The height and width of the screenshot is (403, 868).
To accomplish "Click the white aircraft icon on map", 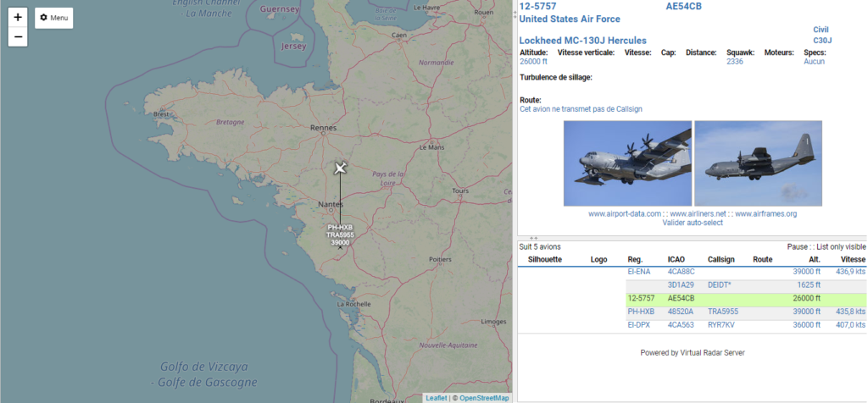I will pyautogui.click(x=341, y=168).
